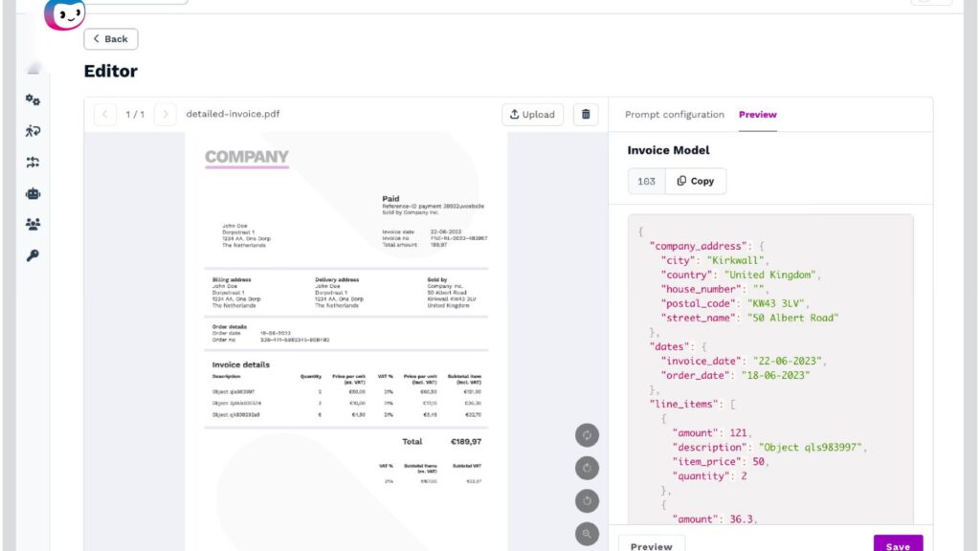Screen dimensions: 980x551
Task: Click the COMPANY logo in the invoice
Action: coord(247,158)
